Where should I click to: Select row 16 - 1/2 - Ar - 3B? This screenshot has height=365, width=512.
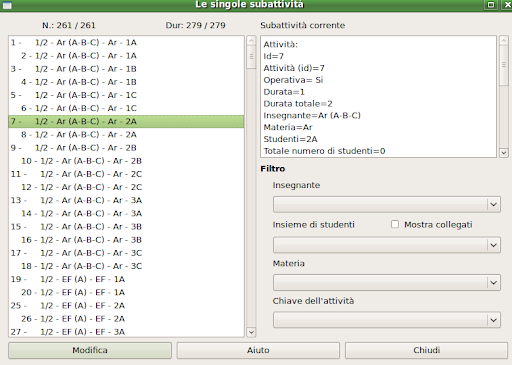click(126, 240)
